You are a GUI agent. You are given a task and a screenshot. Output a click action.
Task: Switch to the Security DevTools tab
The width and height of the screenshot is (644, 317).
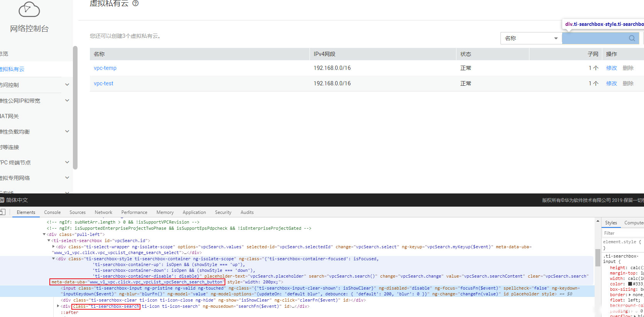click(223, 212)
